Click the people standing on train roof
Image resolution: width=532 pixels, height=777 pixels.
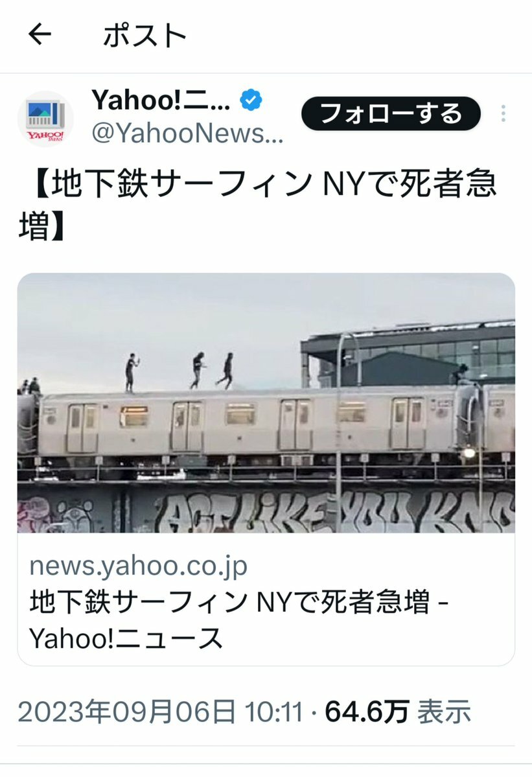click(179, 372)
